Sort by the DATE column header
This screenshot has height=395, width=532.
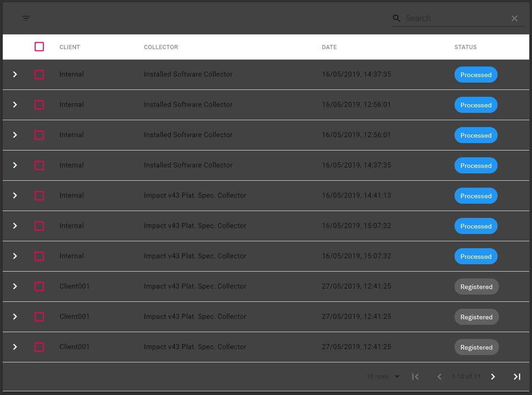point(329,47)
